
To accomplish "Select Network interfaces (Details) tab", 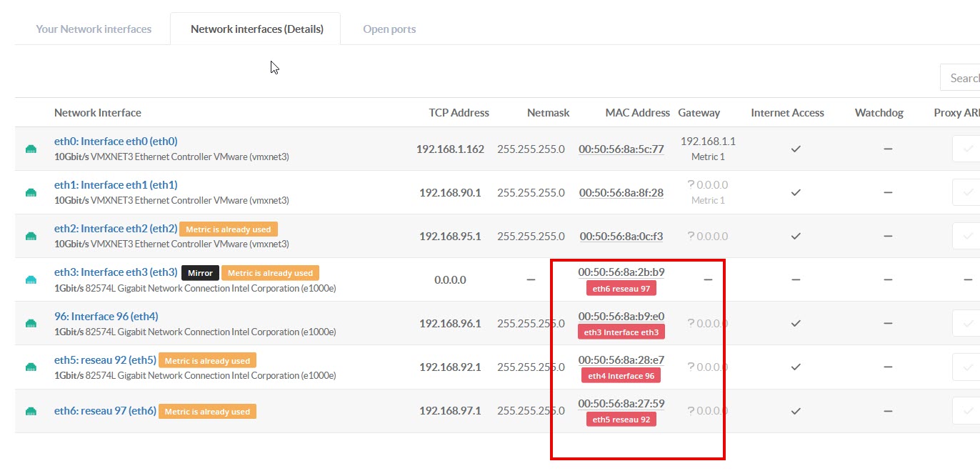I will pos(256,29).
